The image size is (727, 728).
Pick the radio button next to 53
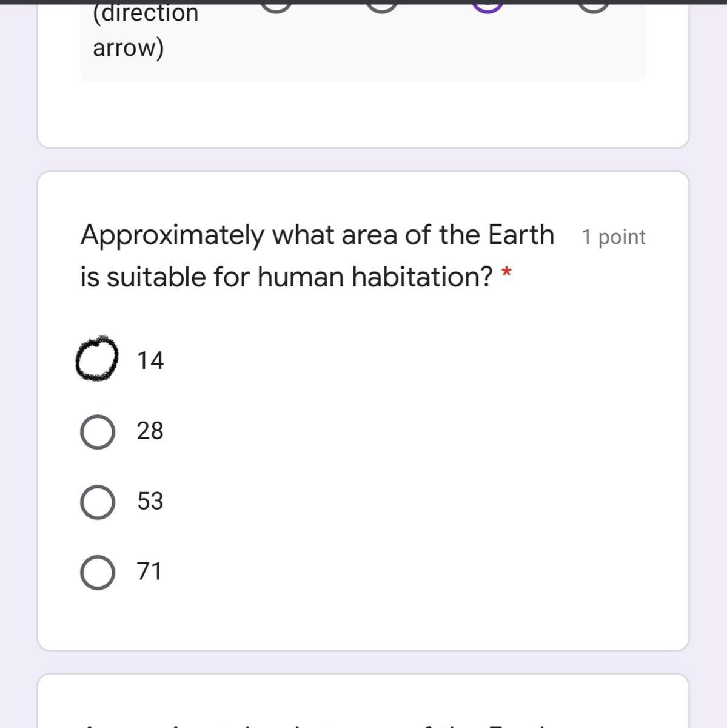tap(98, 502)
